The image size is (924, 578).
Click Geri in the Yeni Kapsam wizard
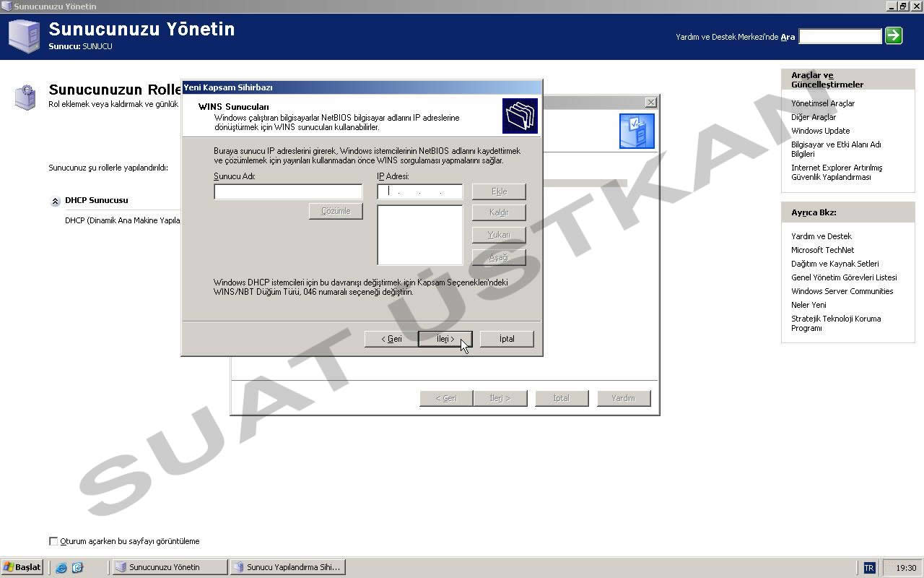click(391, 339)
